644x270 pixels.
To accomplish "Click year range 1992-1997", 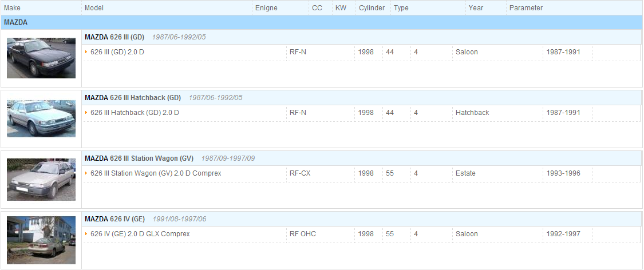I will 563,234.
